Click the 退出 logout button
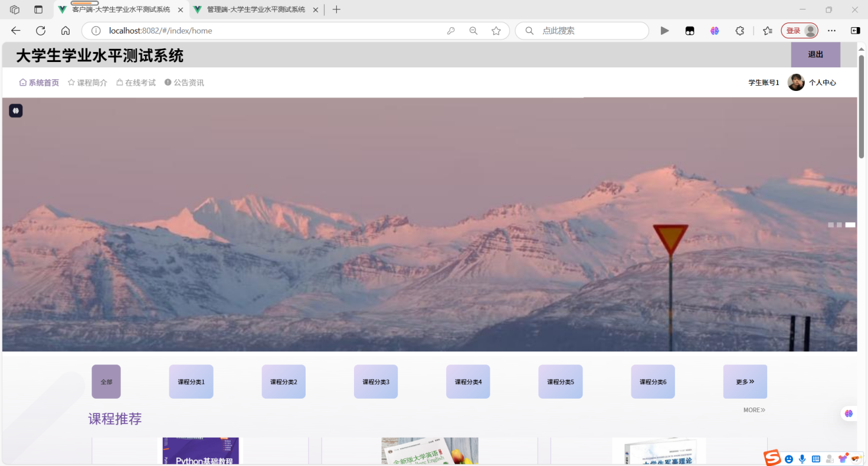The width and height of the screenshot is (868, 466). point(815,54)
